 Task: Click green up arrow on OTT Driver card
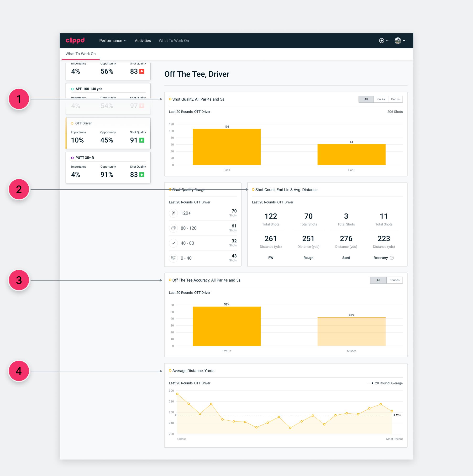click(142, 140)
